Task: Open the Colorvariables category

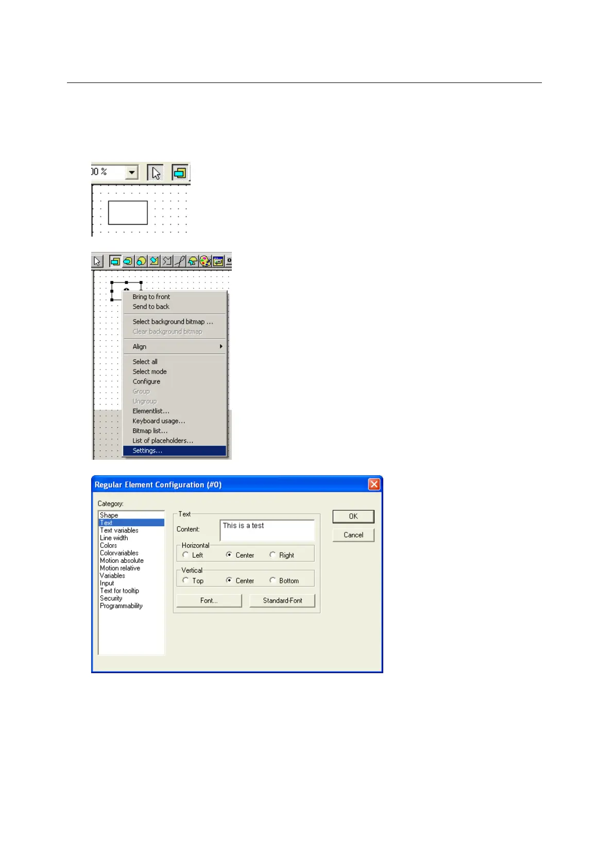Action: 131,553
